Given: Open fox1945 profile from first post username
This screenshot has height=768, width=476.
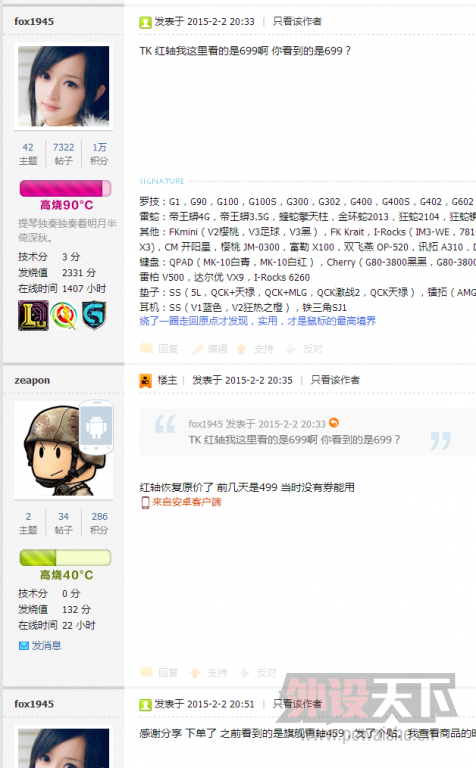Looking at the screenshot, I should coord(34,22).
